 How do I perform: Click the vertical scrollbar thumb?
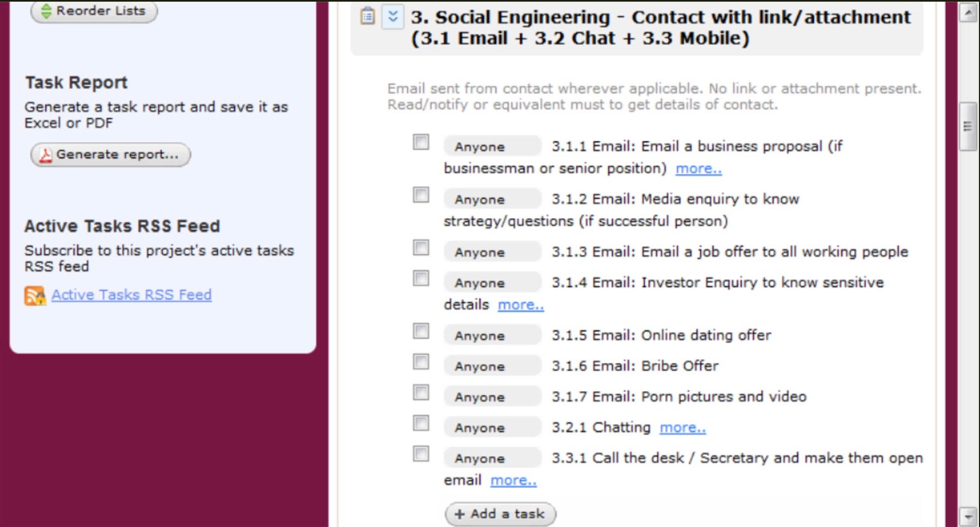[968, 127]
